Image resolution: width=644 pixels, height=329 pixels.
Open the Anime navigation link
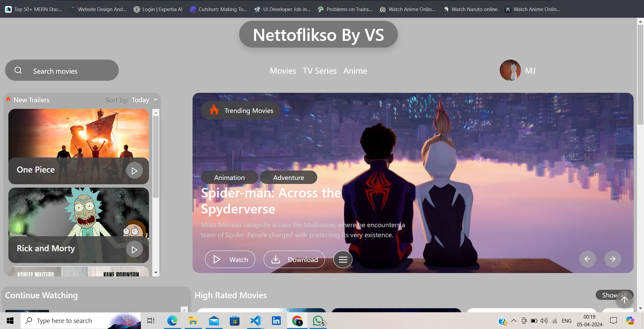pos(355,71)
